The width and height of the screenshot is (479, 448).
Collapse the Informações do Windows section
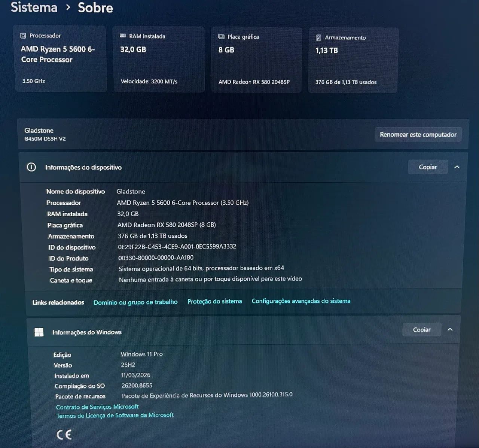tap(450, 329)
